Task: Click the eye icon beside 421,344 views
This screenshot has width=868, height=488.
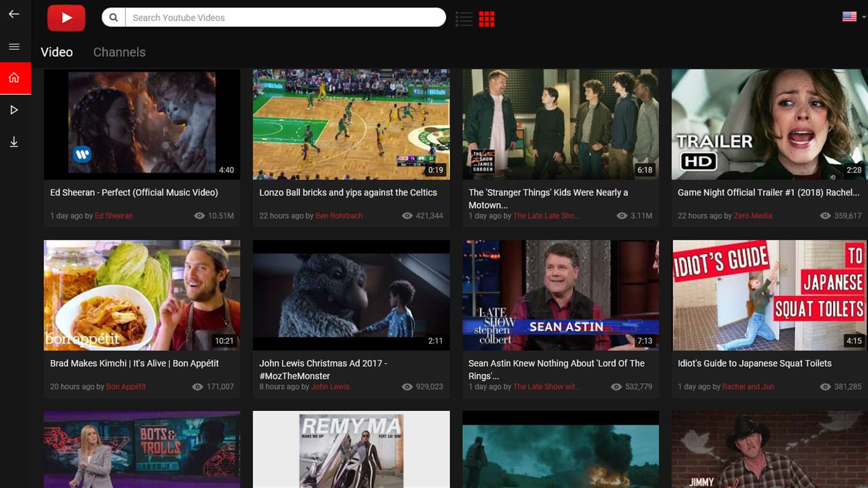Action: [x=407, y=216]
